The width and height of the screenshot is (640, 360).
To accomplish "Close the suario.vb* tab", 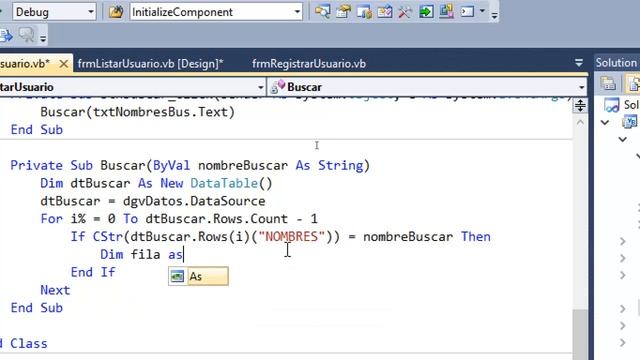I will 64,64.
